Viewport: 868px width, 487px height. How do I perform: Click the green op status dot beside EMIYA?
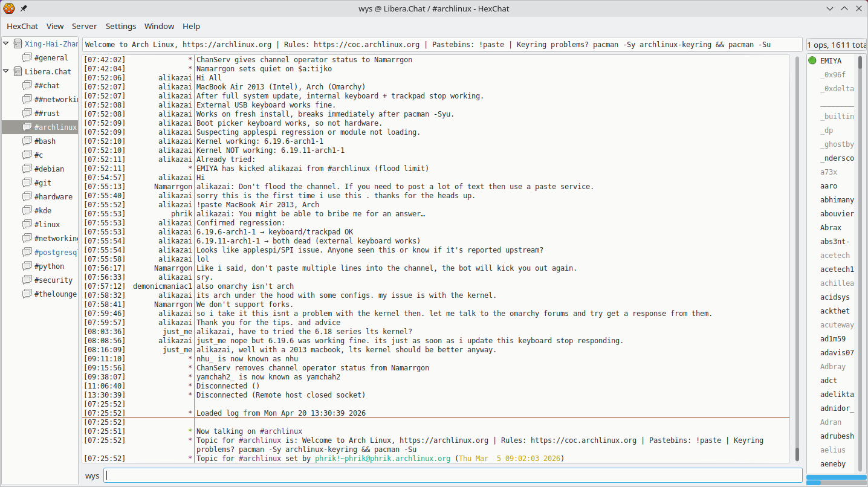pos(812,60)
